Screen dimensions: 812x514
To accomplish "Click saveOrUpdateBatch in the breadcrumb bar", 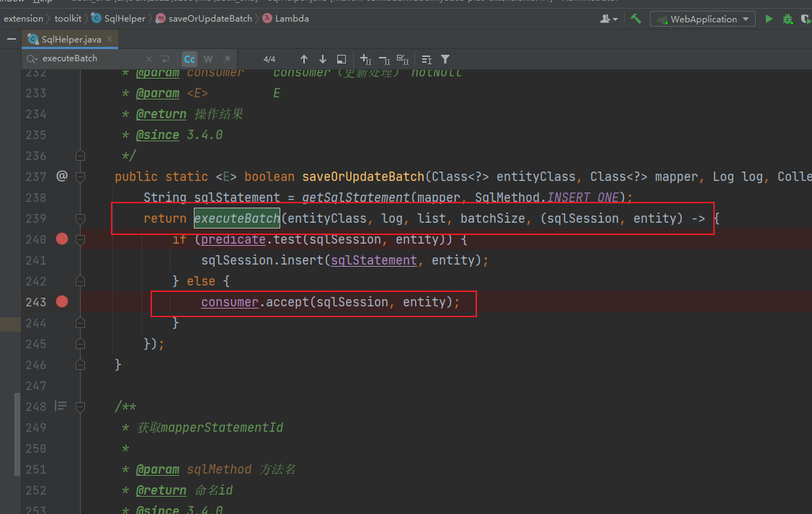I will tap(210, 19).
